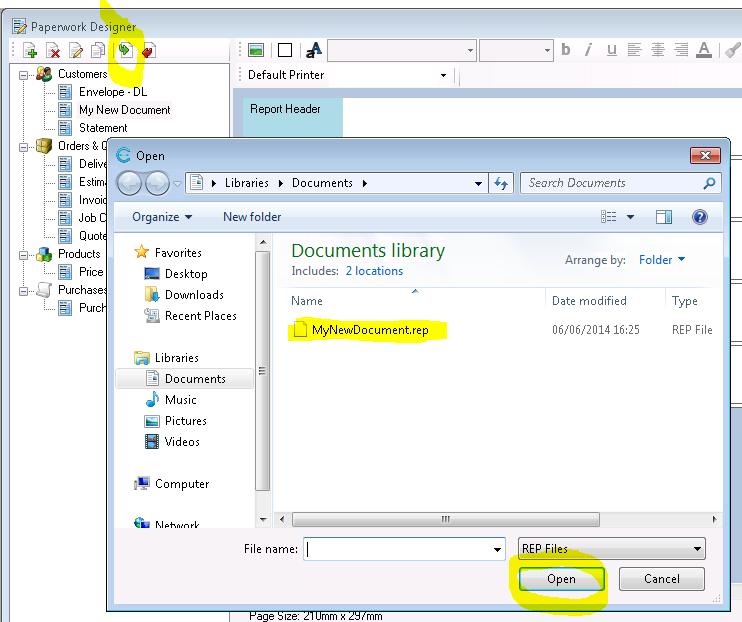The width and height of the screenshot is (742, 622).
Task: Toggle the preview pane icon
Action: (x=664, y=217)
